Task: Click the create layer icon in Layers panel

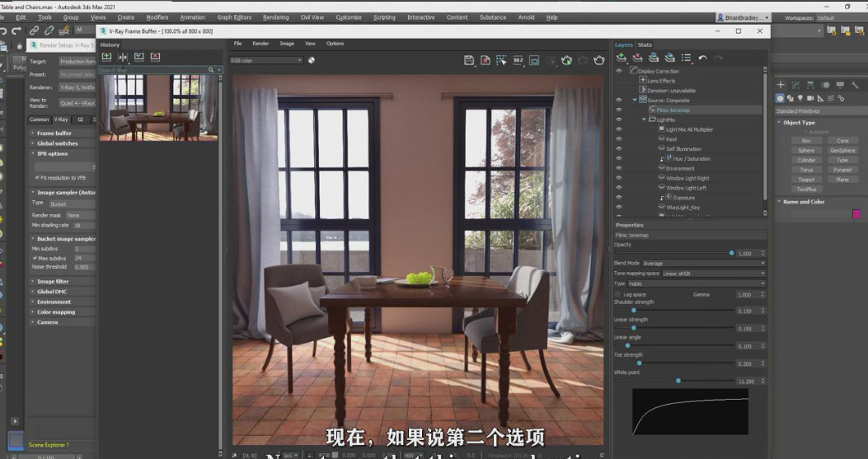Action: [x=621, y=58]
